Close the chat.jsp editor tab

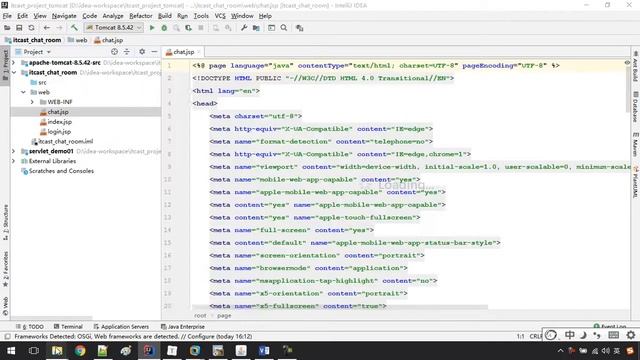pos(199,52)
